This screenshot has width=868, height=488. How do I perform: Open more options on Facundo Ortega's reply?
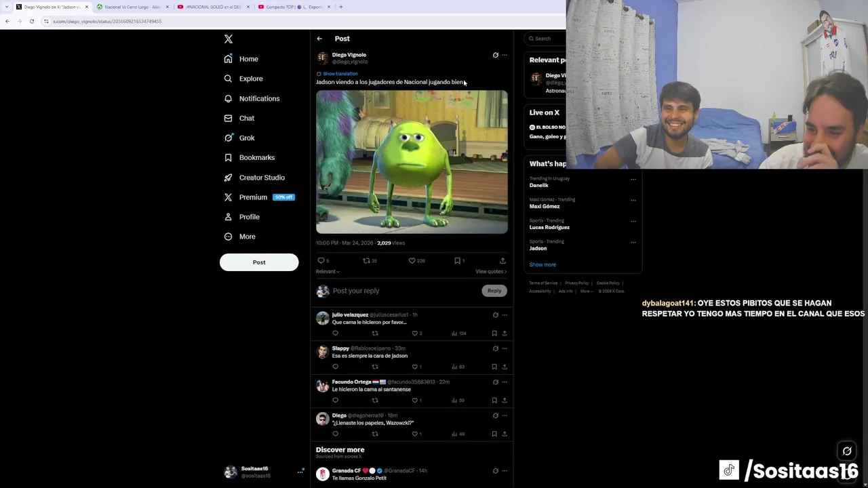[x=505, y=382]
